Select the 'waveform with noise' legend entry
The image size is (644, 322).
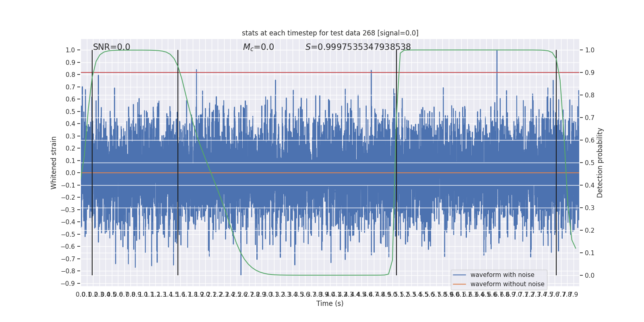pos(502,275)
